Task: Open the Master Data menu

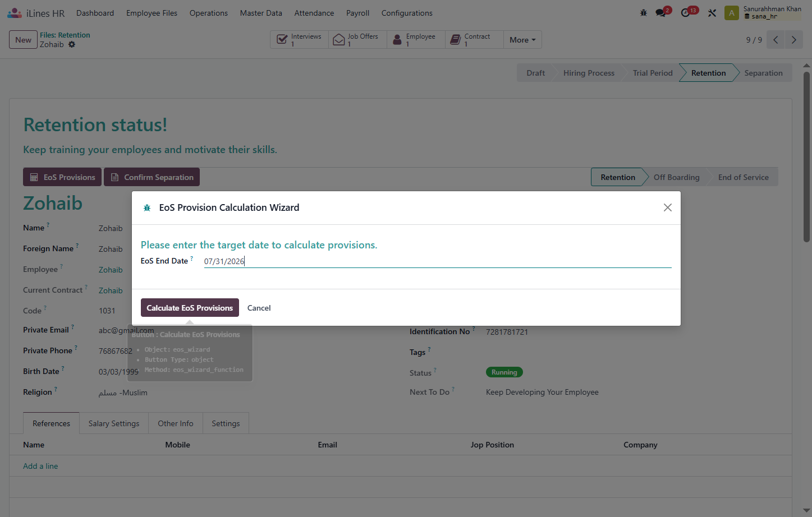Action: pos(261,13)
